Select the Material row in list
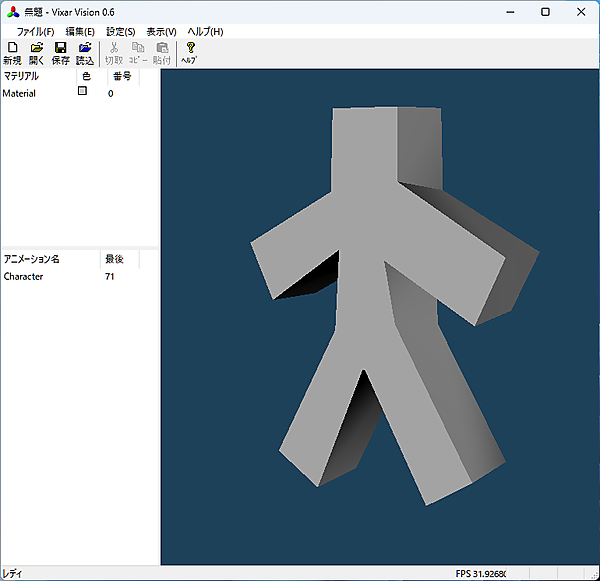 (x=20, y=94)
